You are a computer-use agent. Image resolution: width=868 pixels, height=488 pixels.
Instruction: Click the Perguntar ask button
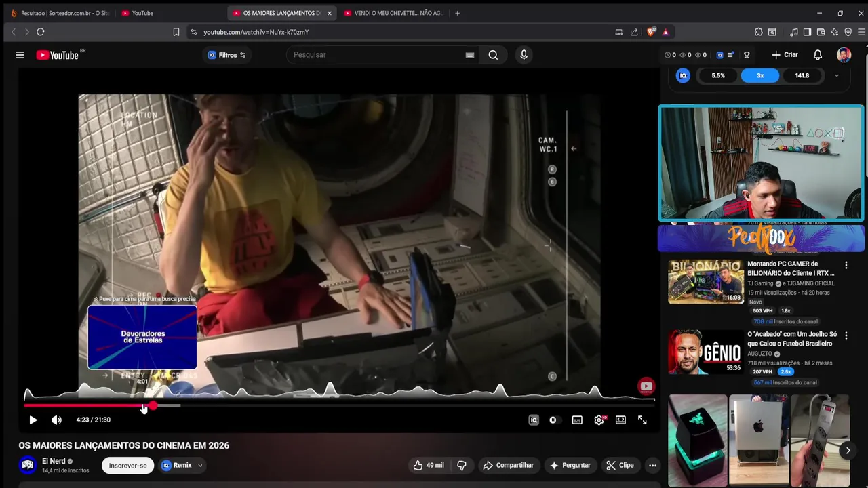point(570,466)
